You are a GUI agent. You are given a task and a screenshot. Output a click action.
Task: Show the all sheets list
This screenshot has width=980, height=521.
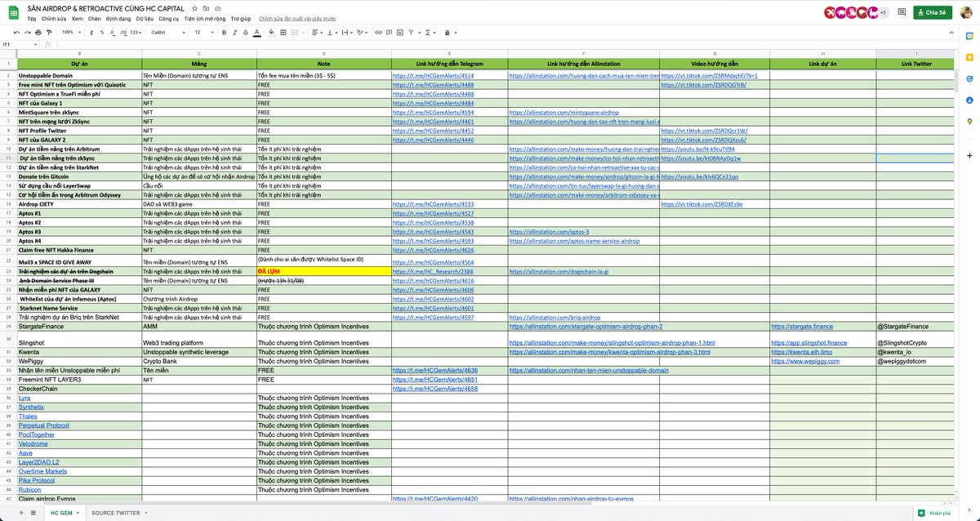pyautogui.click(x=33, y=512)
